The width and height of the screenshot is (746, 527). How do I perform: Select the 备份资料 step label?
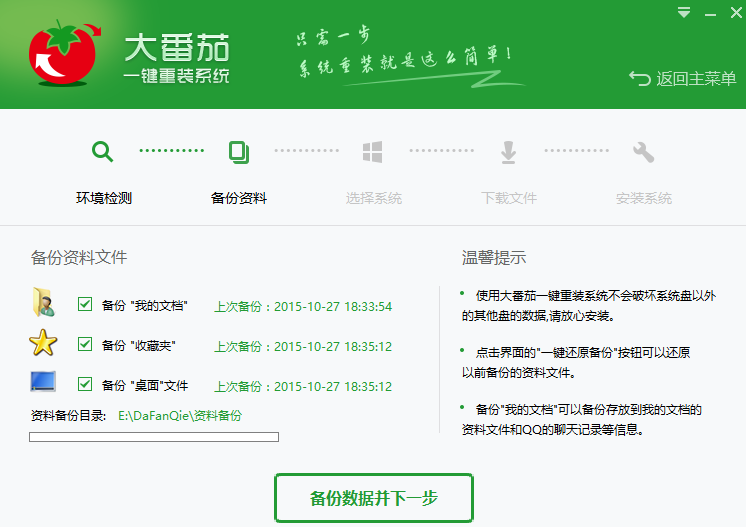pyautogui.click(x=238, y=198)
